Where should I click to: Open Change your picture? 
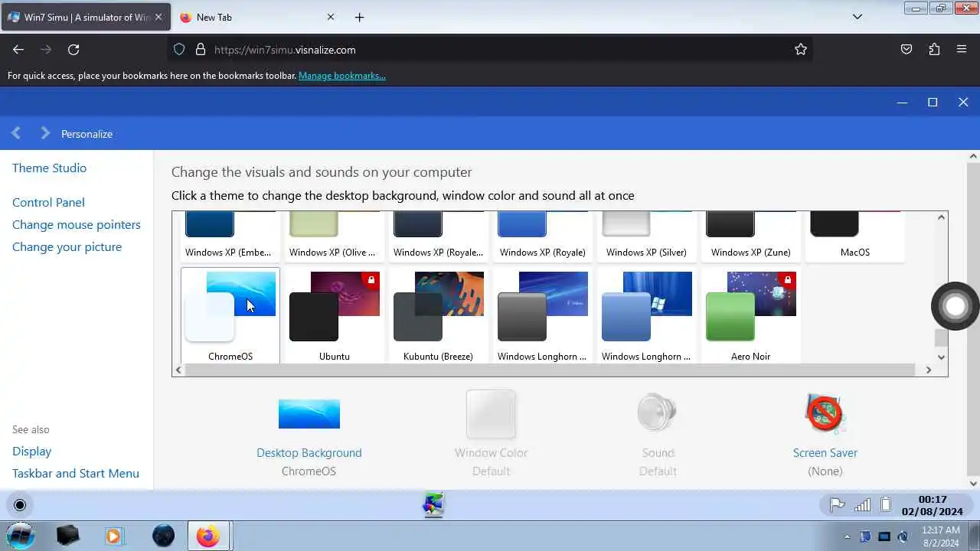67,246
